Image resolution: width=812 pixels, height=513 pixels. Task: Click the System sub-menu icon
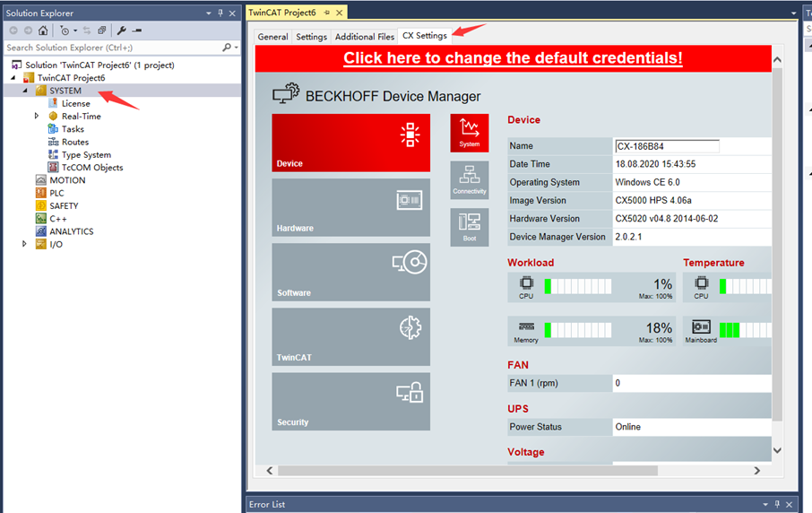(469, 133)
